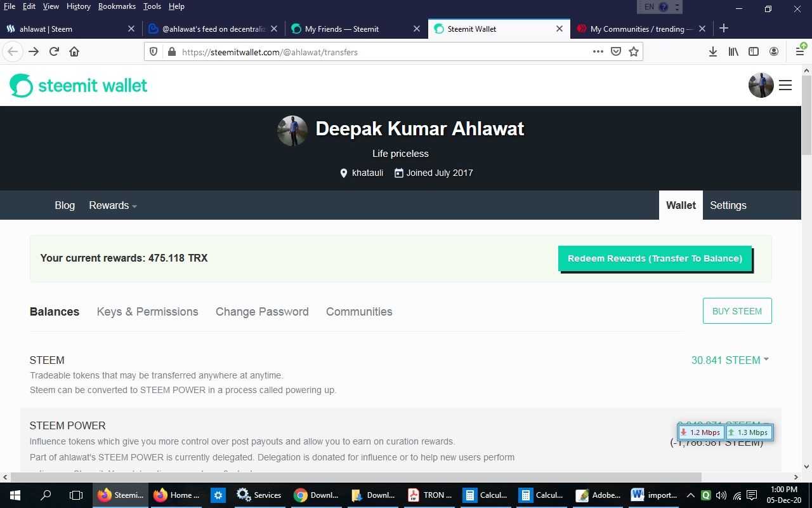This screenshot has width=812, height=508.
Task: Select the Balances tab
Action: coord(55,312)
